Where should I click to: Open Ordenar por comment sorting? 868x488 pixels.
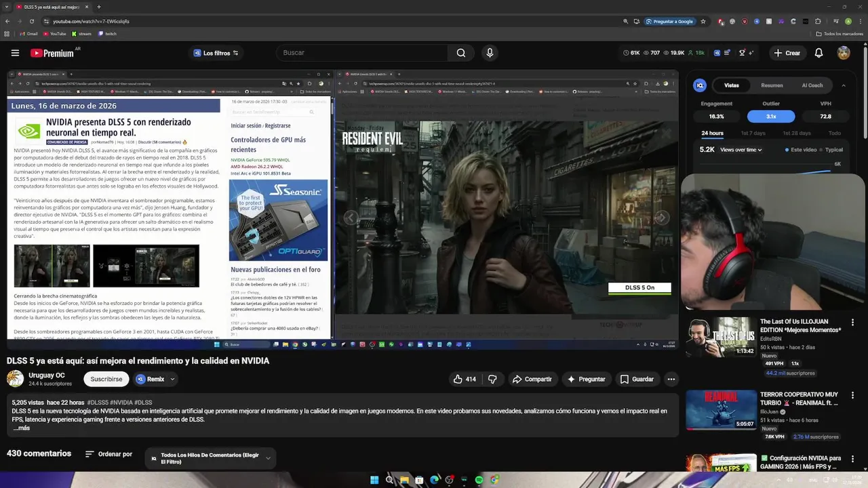(x=108, y=454)
